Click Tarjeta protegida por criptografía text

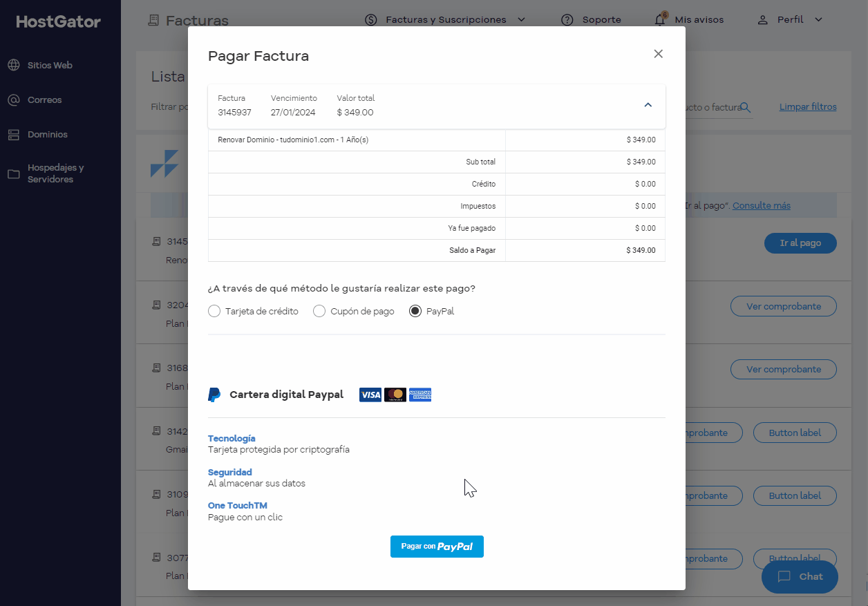[x=279, y=450]
